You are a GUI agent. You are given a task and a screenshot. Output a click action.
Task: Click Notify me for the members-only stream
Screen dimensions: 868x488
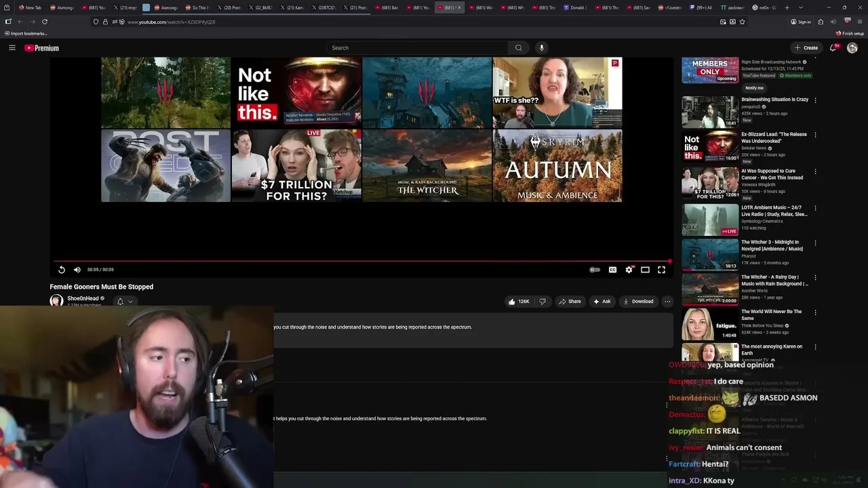(x=754, y=87)
